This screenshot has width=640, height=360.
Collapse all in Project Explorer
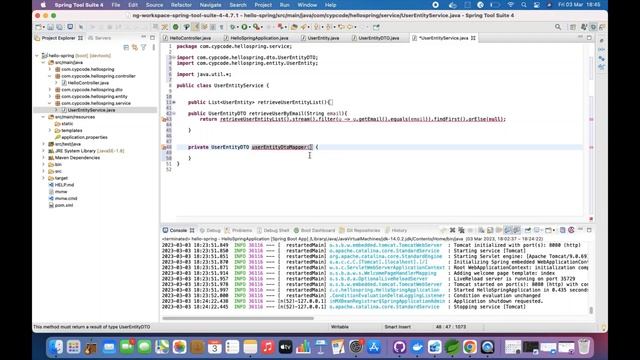pyautogui.click(x=126, y=48)
